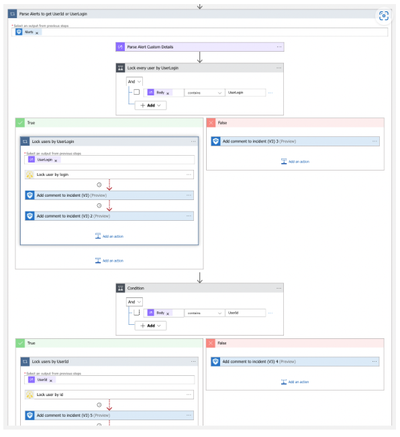The width and height of the screenshot is (400, 437).
Task: Click Add an action under Add comment 3
Action: point(295,162)
